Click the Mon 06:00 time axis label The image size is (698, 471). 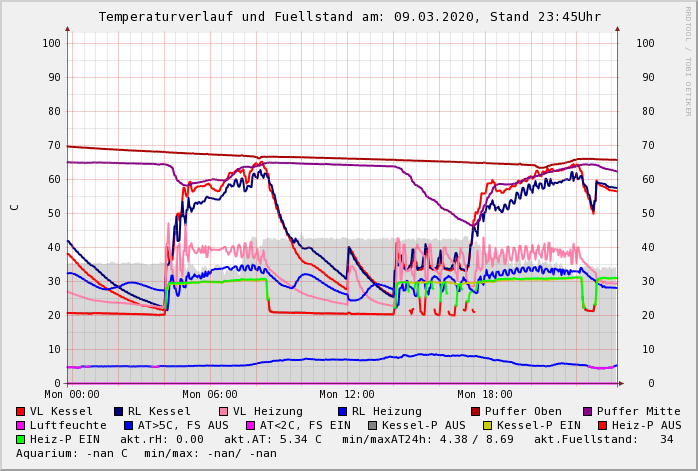pos(210,394)
